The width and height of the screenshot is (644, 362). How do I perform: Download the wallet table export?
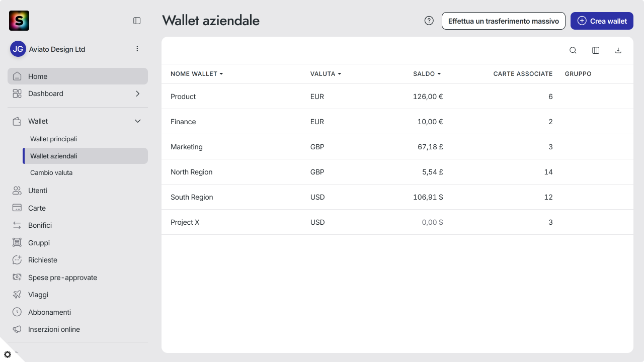pos(618,50)
